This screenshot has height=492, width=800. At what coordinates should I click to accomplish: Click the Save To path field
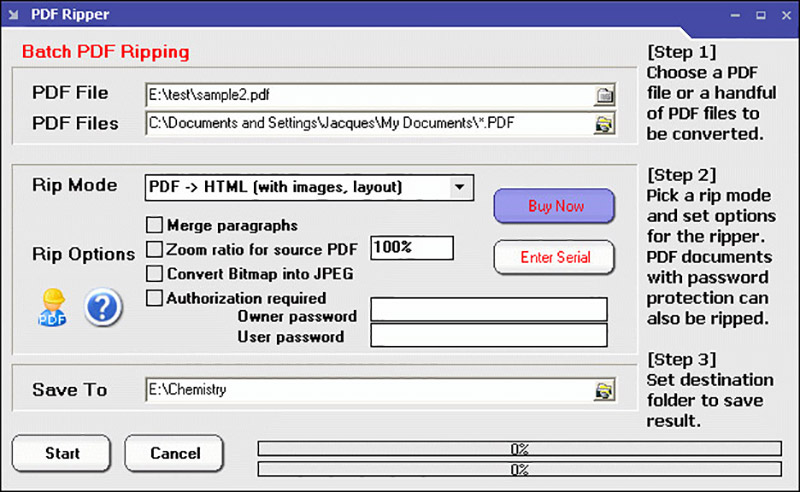(x=368, y=390)
